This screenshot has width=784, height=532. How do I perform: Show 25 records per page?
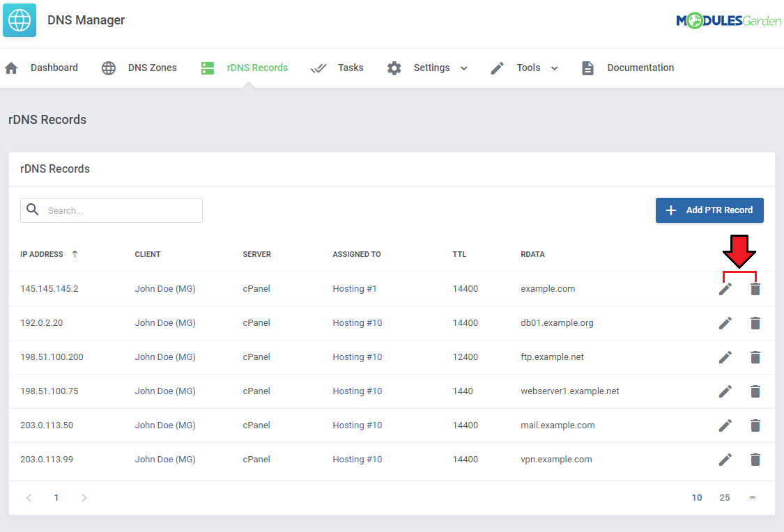pyautogui.click(x=725, y=498)
